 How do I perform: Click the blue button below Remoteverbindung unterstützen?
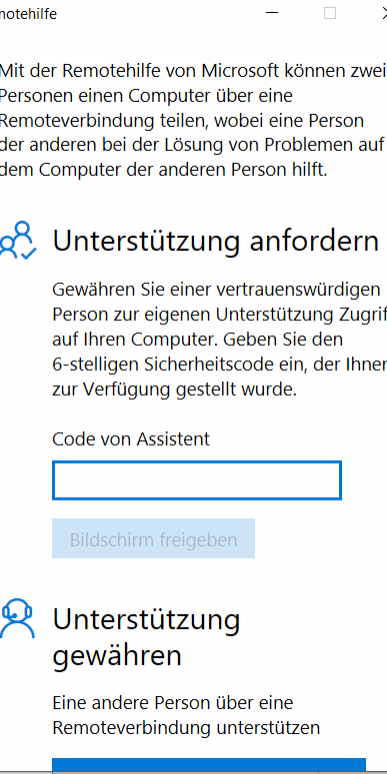(209, 766)
